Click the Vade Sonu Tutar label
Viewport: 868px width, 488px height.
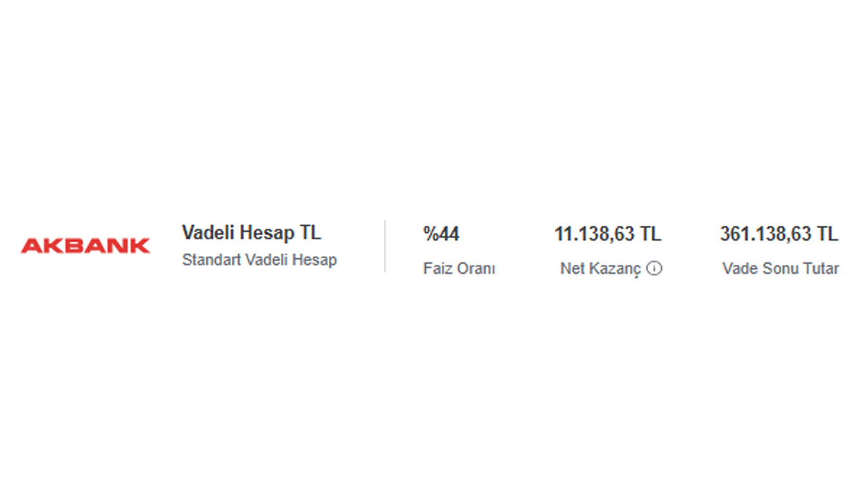pos(781,269)
